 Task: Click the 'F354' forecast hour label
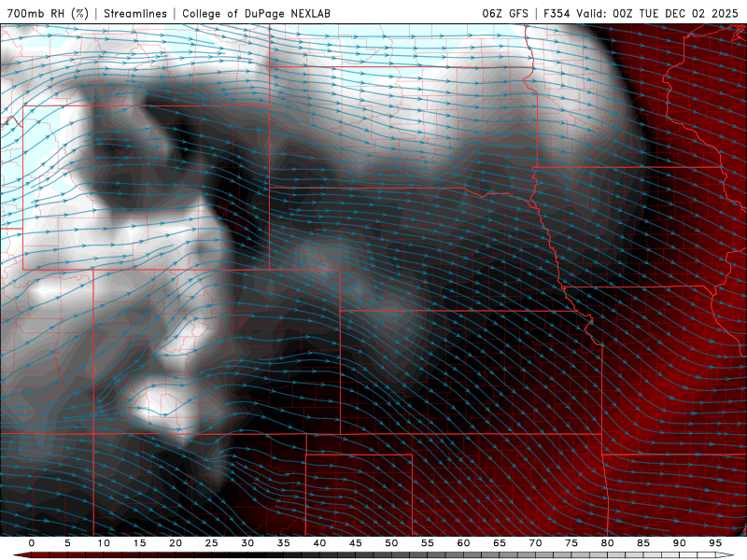[x=557, y=13]
